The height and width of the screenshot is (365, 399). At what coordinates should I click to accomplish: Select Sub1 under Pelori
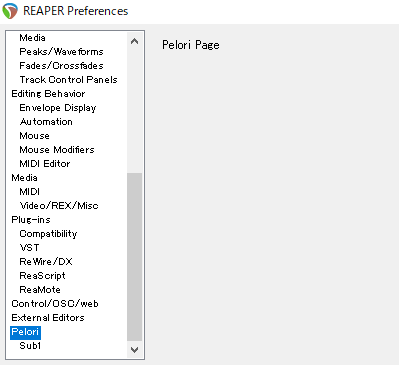tap(30, 346)
